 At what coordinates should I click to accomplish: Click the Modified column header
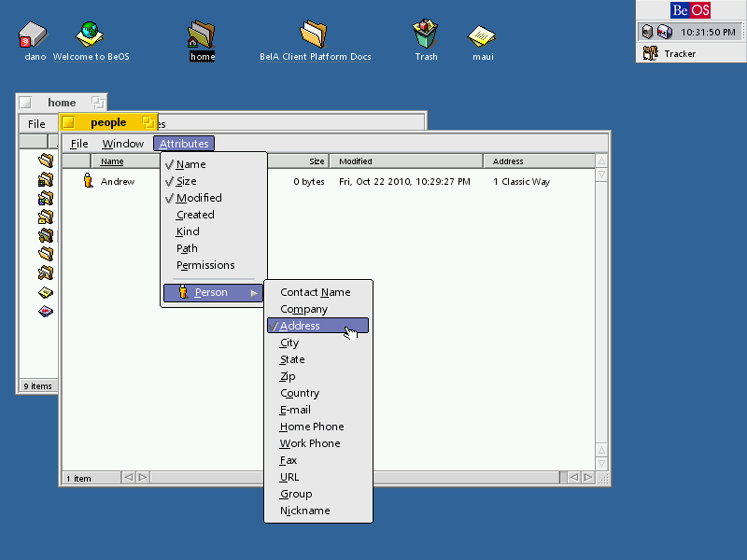pyautogui.click(x=356, y=161)
